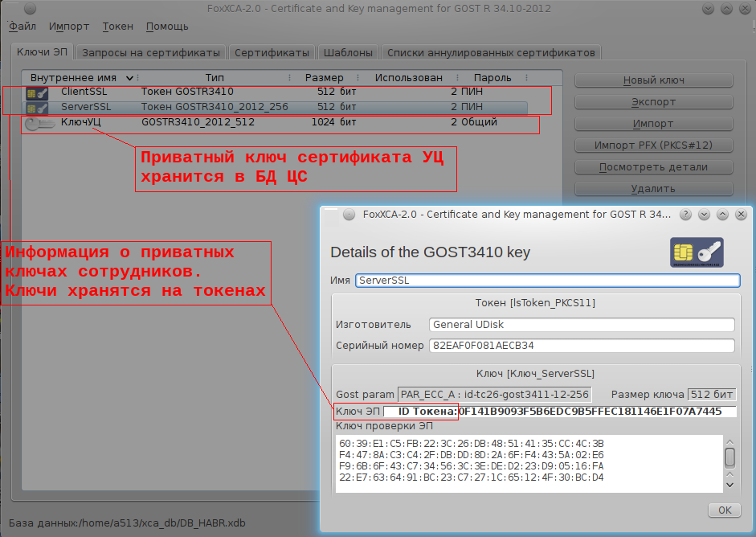Click the Имя field containing ServerSSL
756x537 pixels.
pos(548,281)
